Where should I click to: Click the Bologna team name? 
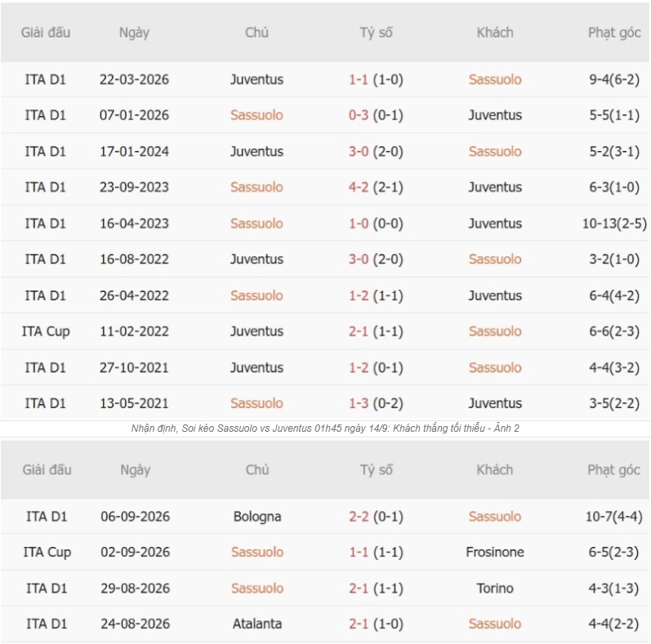click(x=257, y=516)
